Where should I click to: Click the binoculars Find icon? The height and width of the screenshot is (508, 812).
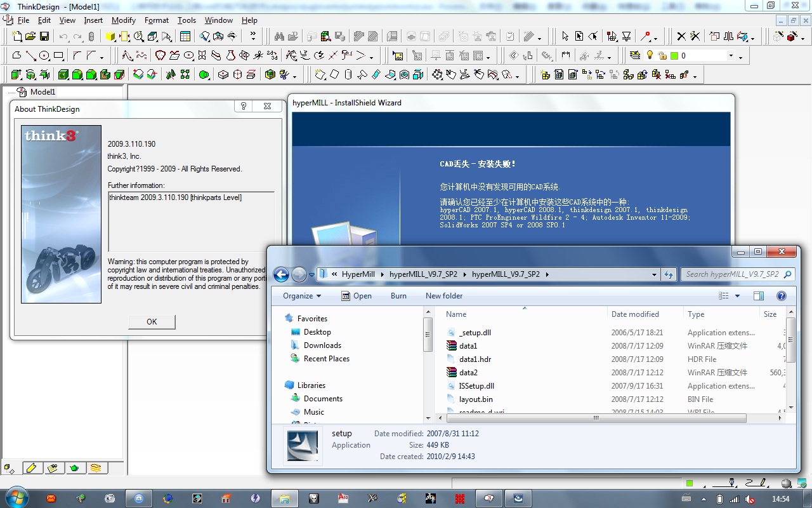(x=279, y=36)
